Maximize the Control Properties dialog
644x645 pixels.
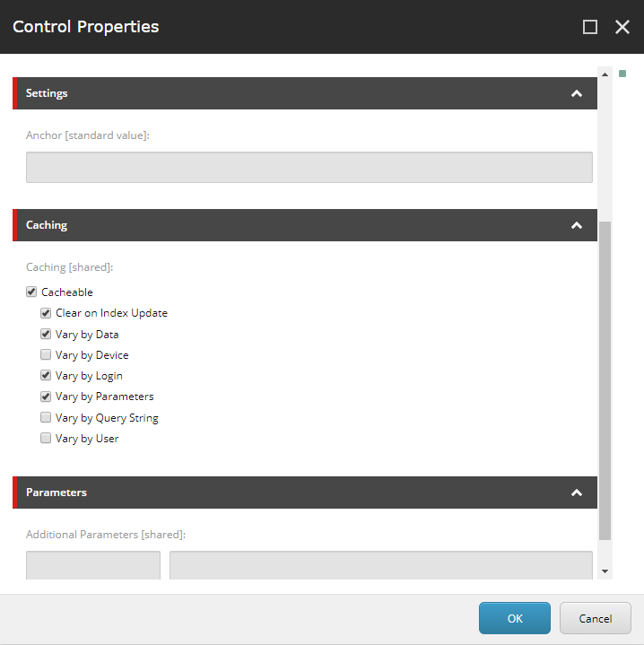coord(590,27)
